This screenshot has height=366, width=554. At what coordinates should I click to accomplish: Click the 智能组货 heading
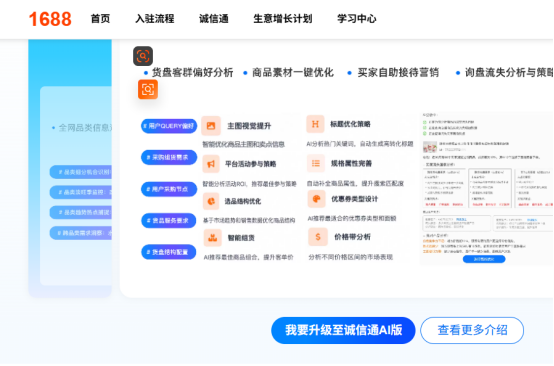click(x=241, y=238)
